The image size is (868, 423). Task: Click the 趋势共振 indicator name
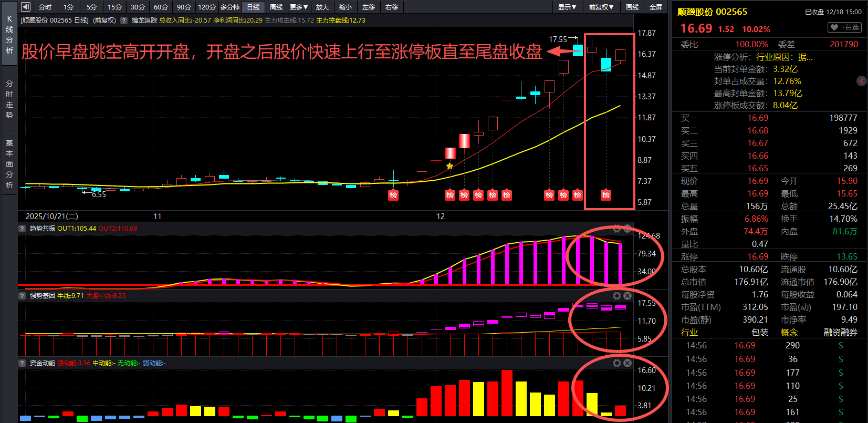[42, 229]
